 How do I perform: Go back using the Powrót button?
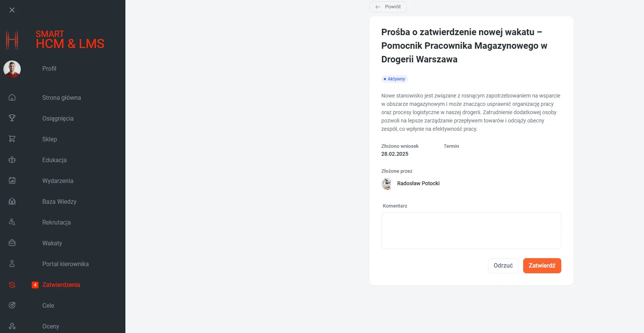pyautogui.click(x=388, y=7)
